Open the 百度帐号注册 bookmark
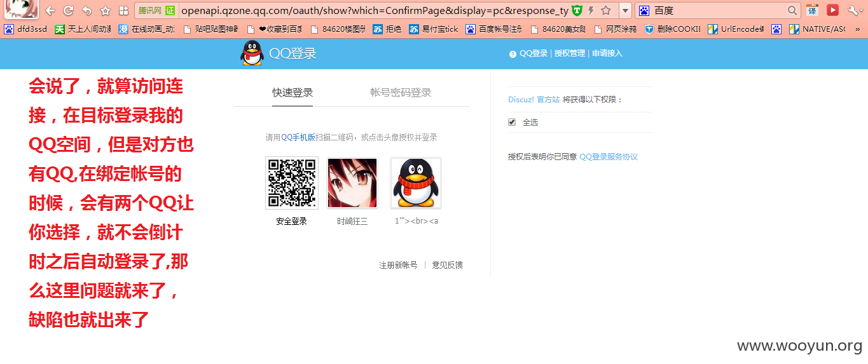 (x=493, y=29)
